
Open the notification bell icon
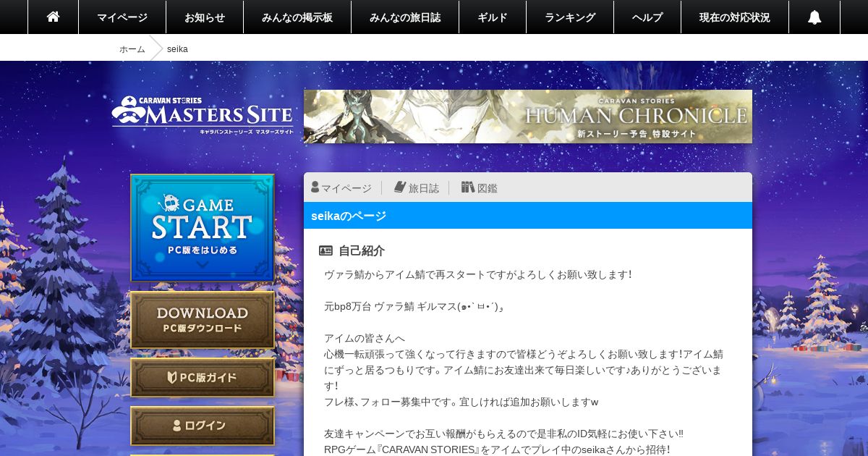pyautogui.click(x=814, y=17)
